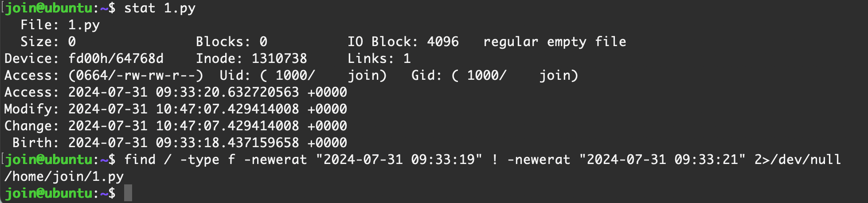Click the 'regular empty file' text

coord(554,42)
